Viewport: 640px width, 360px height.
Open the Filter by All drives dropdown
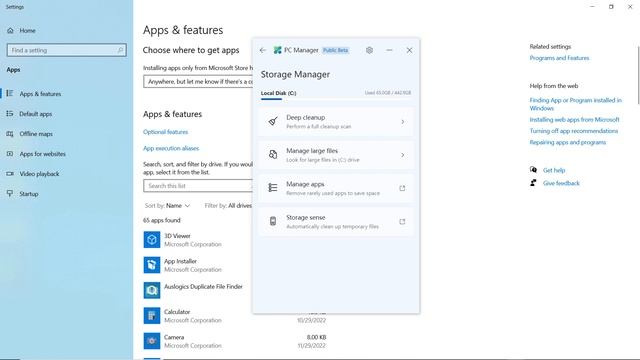[228, 206]
